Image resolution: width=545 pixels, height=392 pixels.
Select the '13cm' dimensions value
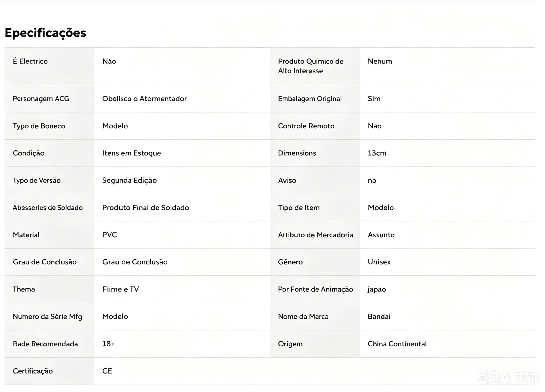tap(377, 153)
